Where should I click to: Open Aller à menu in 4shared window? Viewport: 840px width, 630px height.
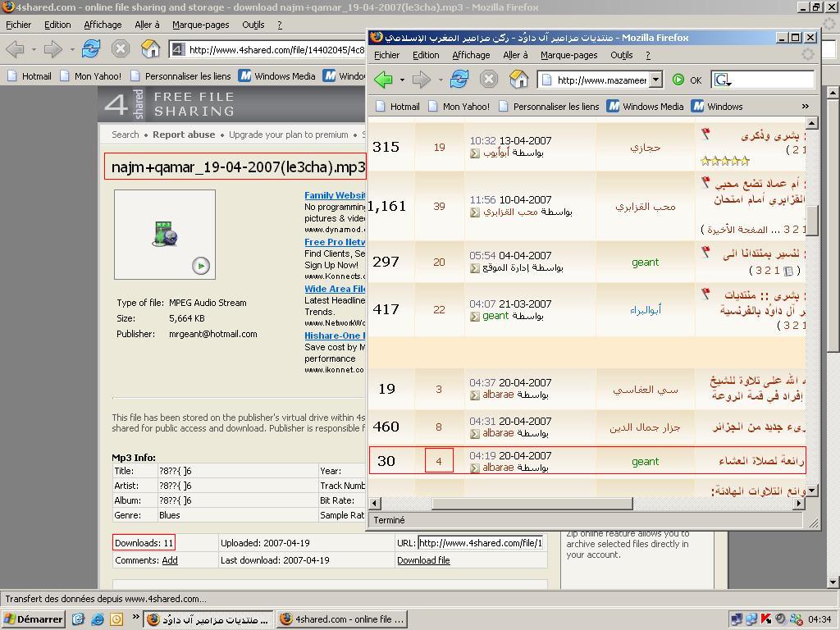(147, 25)
